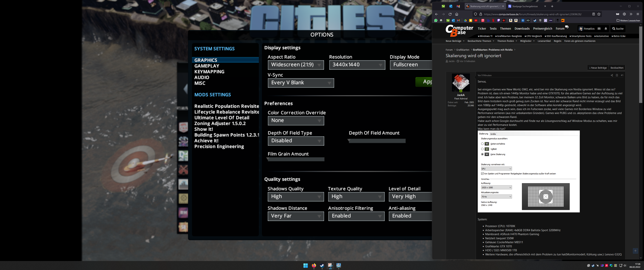Click the Beobachten button
The height and width of the screenshot is (270, 644).
617,68
